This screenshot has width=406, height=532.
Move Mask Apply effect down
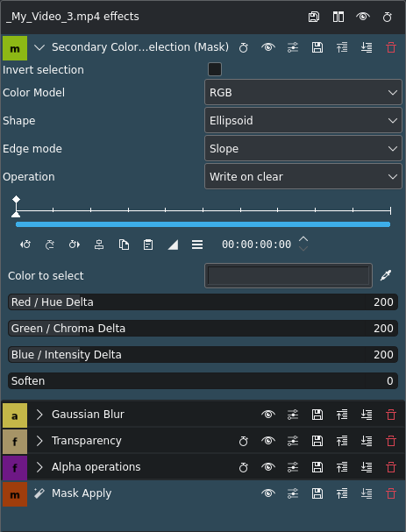click(367, 493)
